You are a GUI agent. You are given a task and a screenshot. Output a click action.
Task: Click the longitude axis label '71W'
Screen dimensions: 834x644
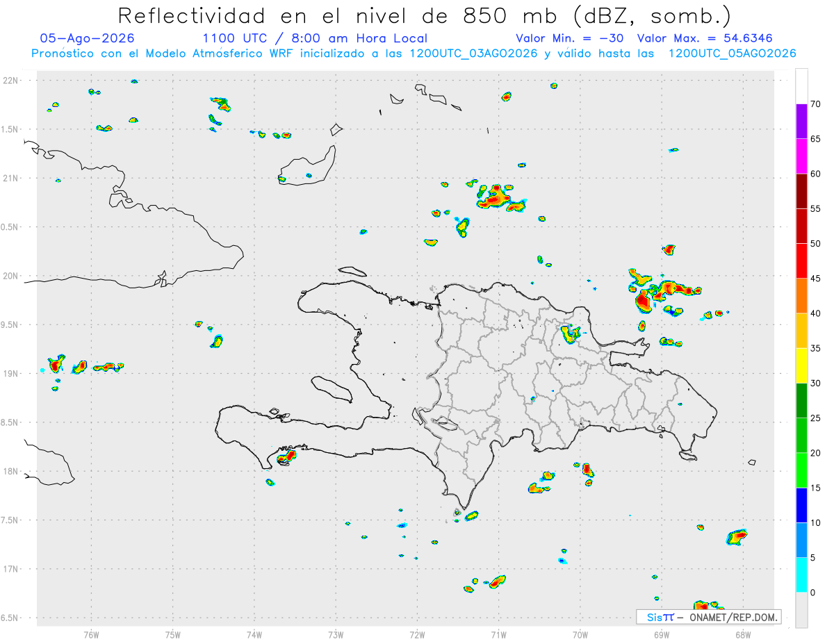pyautogui.click(x=498, y=634)
